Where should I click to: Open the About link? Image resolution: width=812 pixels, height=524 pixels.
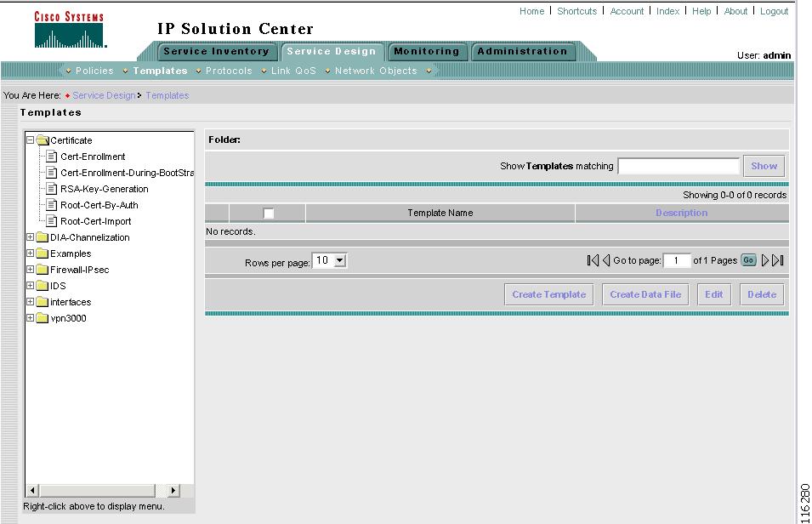[735, 11]
